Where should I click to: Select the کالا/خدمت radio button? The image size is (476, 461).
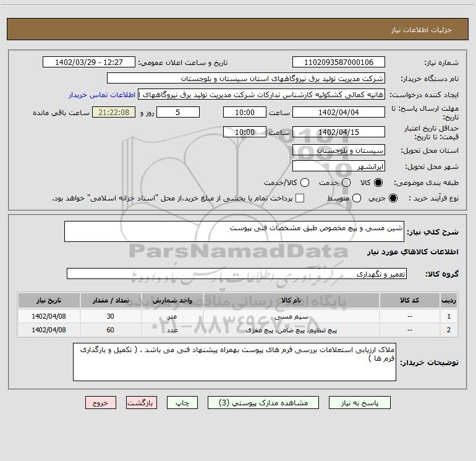[305, 183]
